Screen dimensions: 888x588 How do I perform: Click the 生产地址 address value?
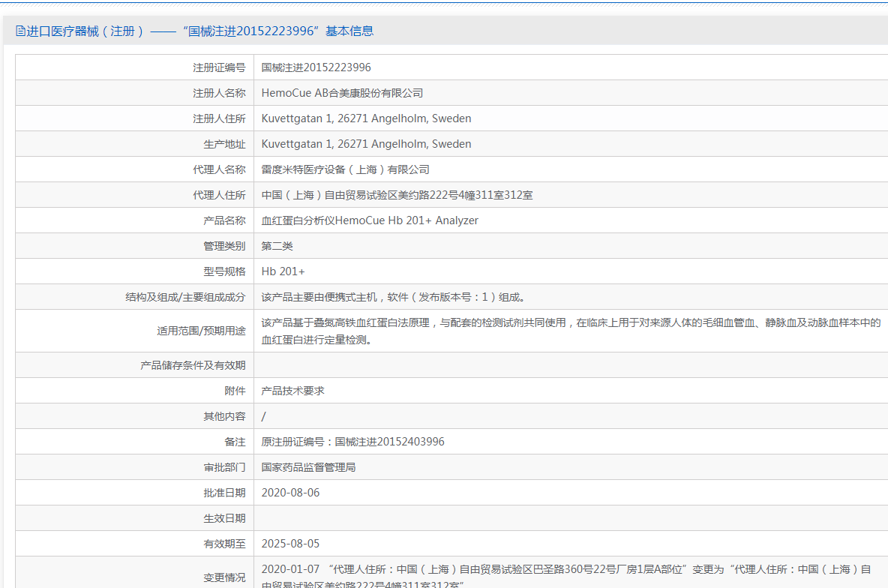pyautogui.click(x=366, y=144)
